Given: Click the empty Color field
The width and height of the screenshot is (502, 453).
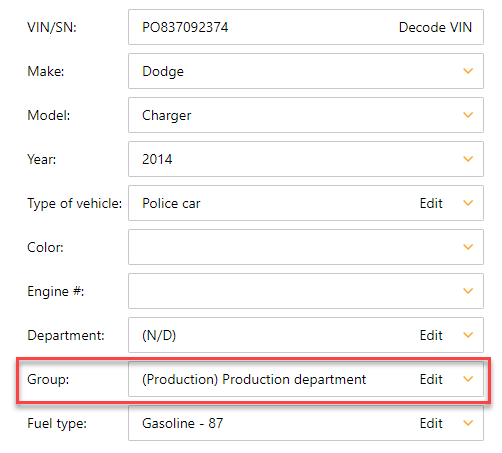Looking at the screenshot, I should 306,247.
